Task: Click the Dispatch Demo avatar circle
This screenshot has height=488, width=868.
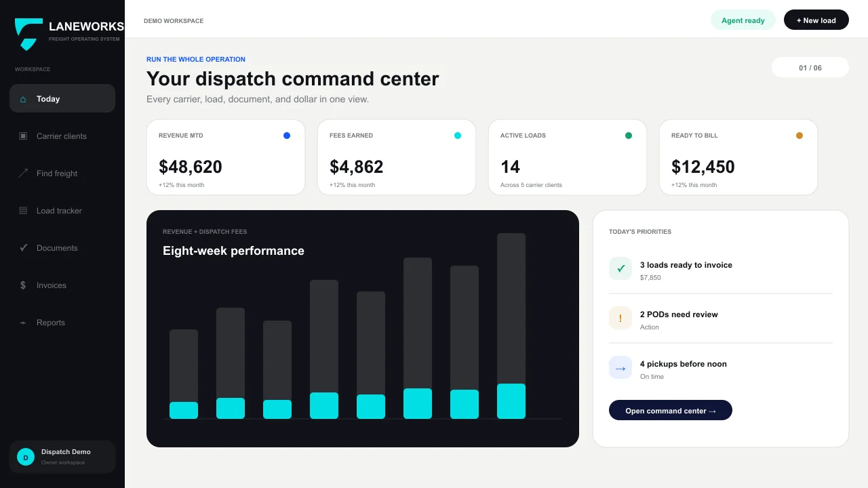Action: (26, 457)
